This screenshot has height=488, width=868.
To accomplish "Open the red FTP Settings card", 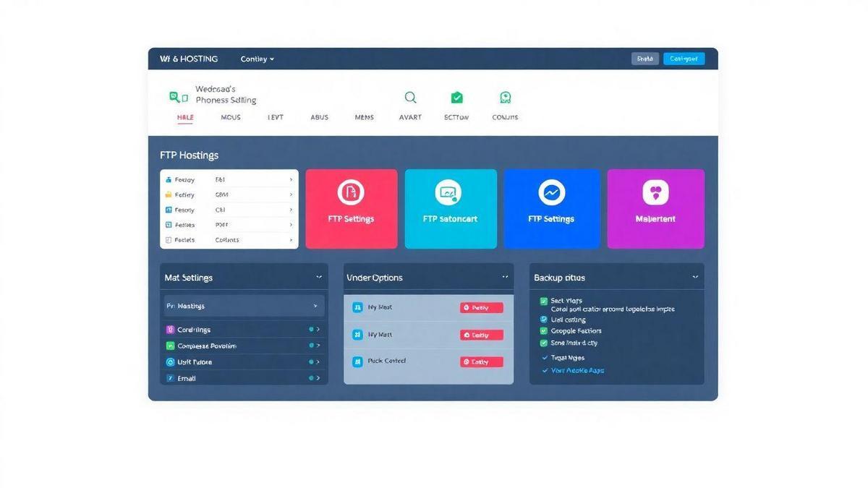I will 352,209.
